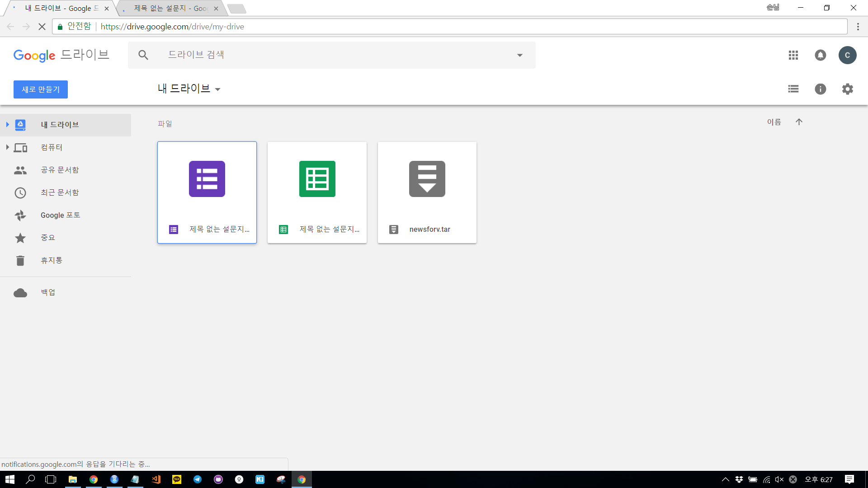The width and height of the screenshot is (868, 488).
Task: Expand the 내 드라이브 tree arrow
Action: [7, 125]
